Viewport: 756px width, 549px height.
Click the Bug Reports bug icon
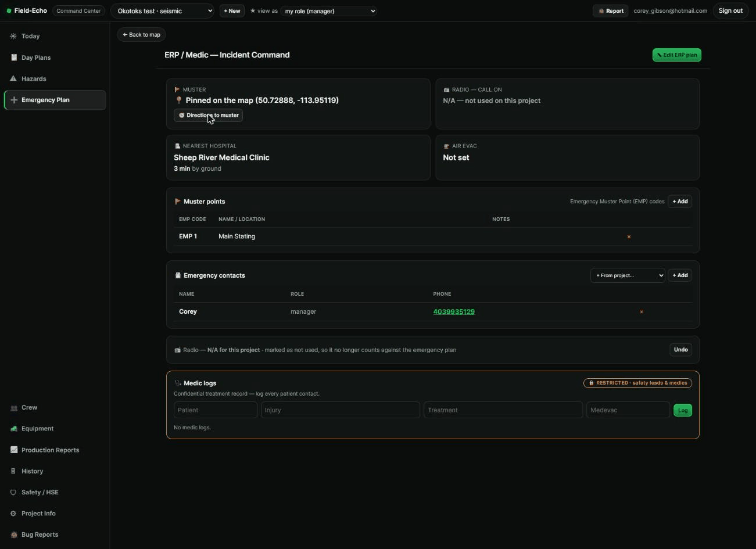[x=13, y=534]
